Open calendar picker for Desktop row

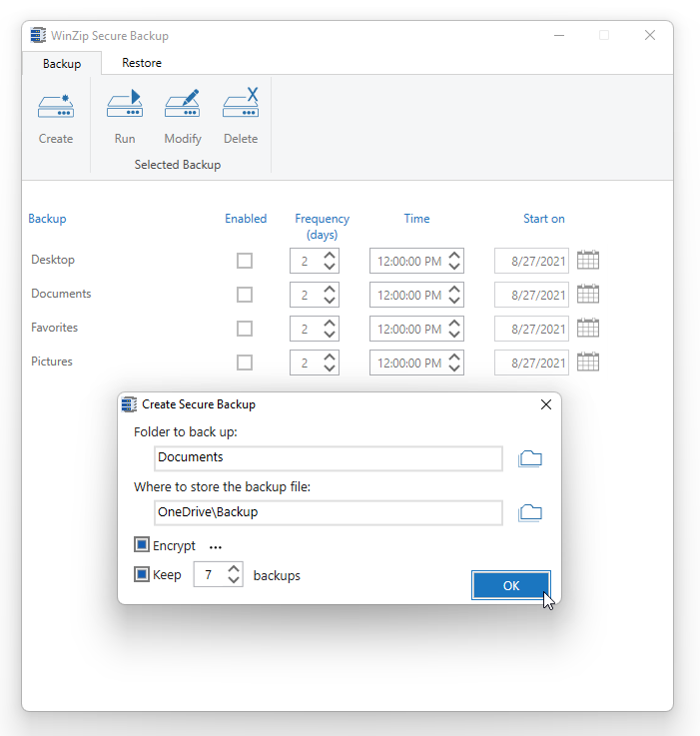tap(588, 260)
